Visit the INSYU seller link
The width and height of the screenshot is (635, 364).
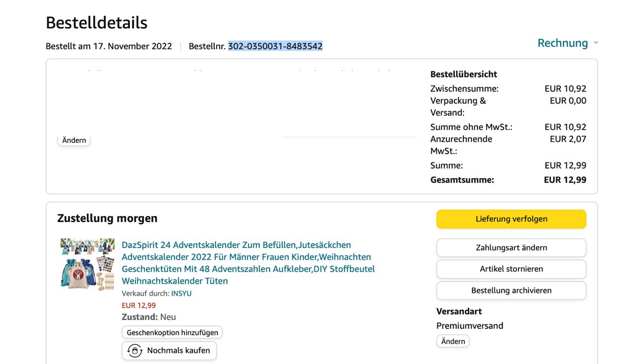click(x=181, y=294)
